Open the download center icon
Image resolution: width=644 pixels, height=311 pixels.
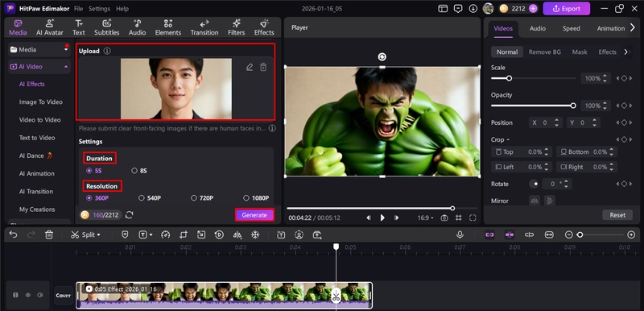[x=473, y=9]
